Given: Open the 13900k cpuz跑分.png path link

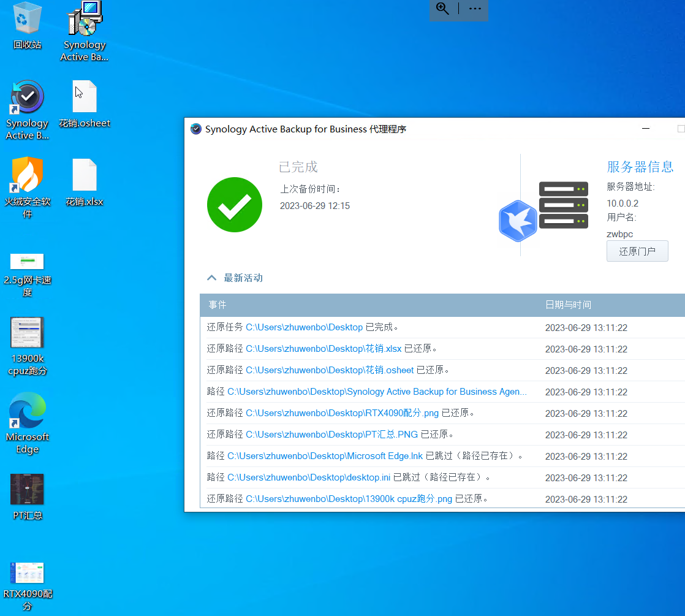Looking at the screenshot, I should coord(349,498).
